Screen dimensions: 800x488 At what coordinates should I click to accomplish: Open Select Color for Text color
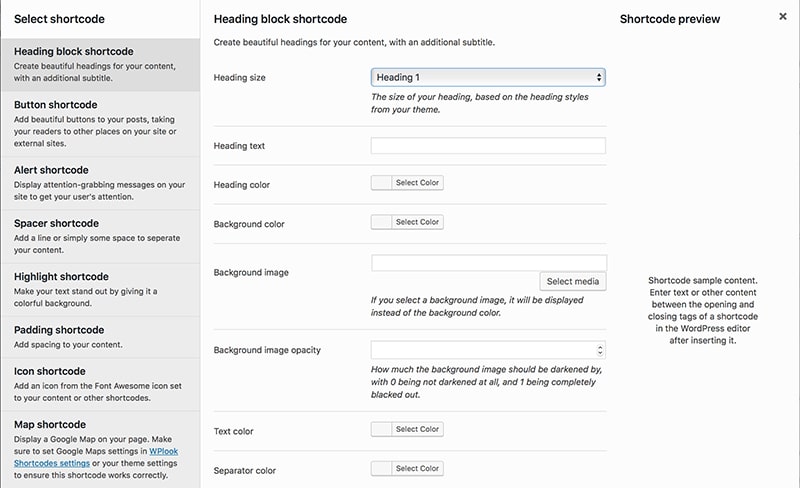click(417, 429)
